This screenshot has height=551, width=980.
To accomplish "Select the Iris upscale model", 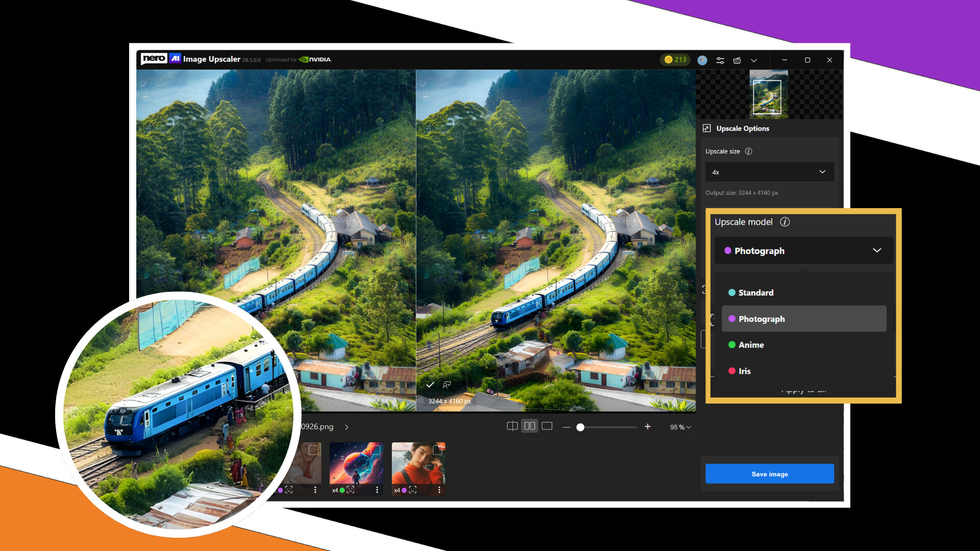I will (745, 371).
